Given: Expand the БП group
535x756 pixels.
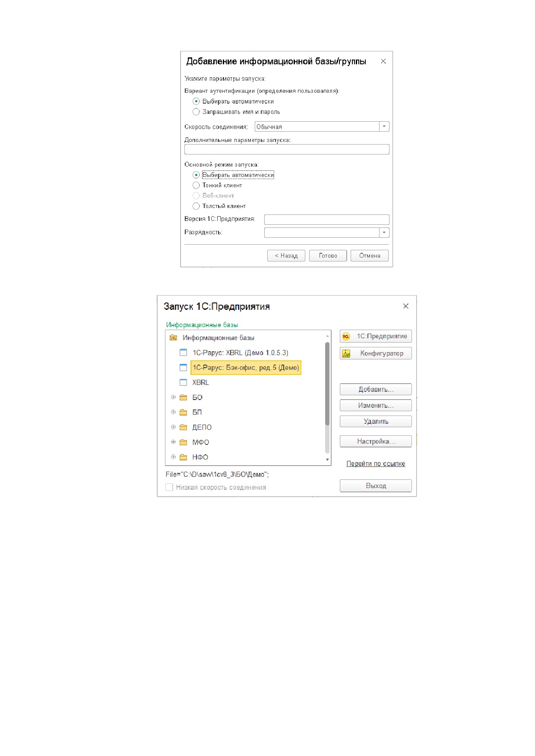Looking at the screenshot, I should [x=173, y=412].
